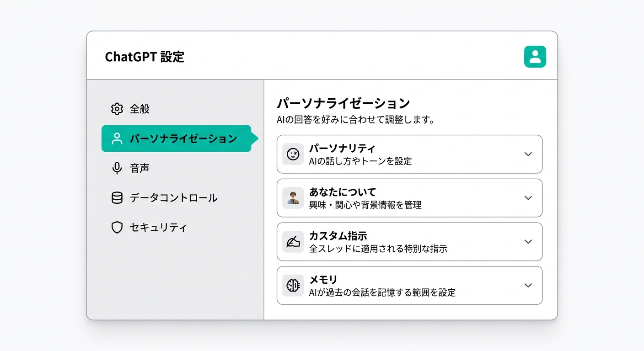Viewport: 644px width, 351px height.
Task: Open the 全般 settings tab
Action: point(140,109)
